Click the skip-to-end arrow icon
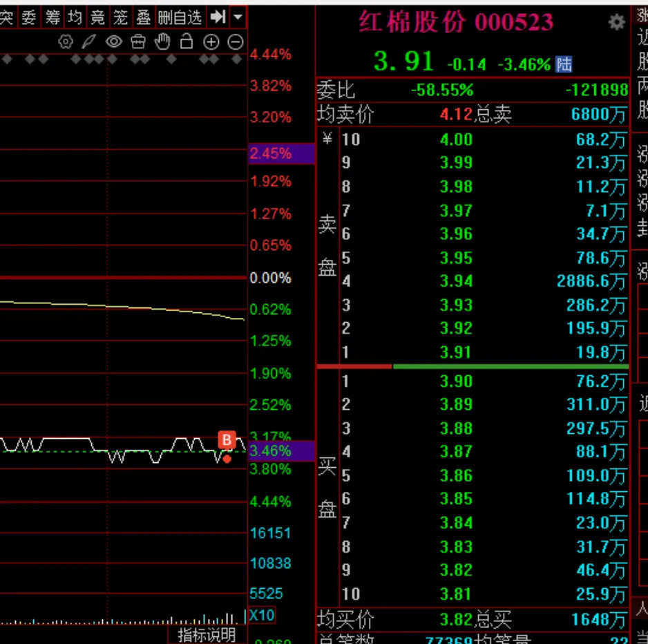Screen dimensions: 648x644 coord(218,17)
